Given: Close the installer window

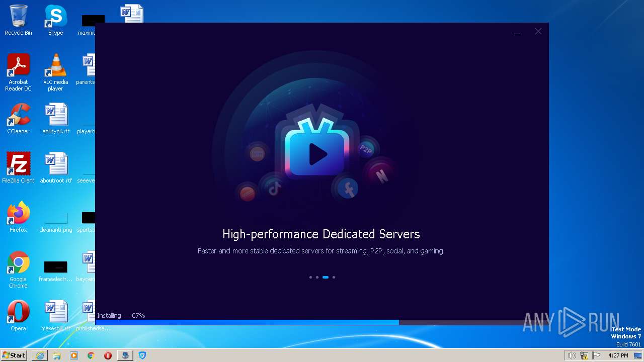Looking at the screenshot, I should 538,31.
